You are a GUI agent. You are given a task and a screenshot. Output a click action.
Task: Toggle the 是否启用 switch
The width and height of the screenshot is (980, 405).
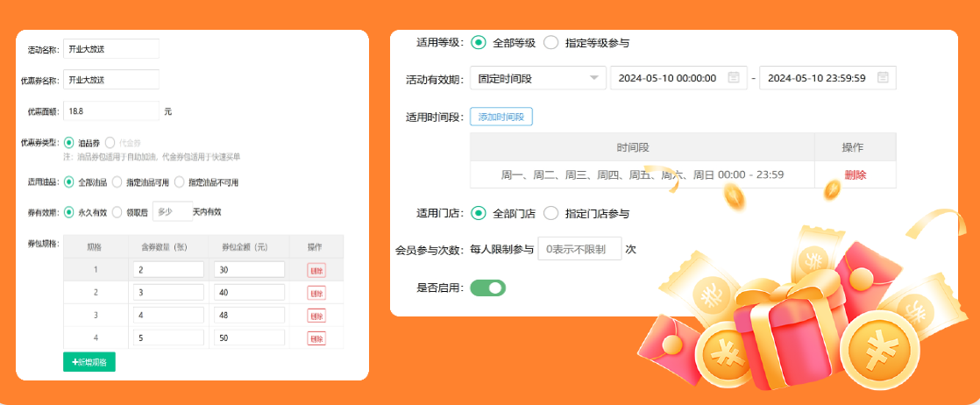click(488, 287)
